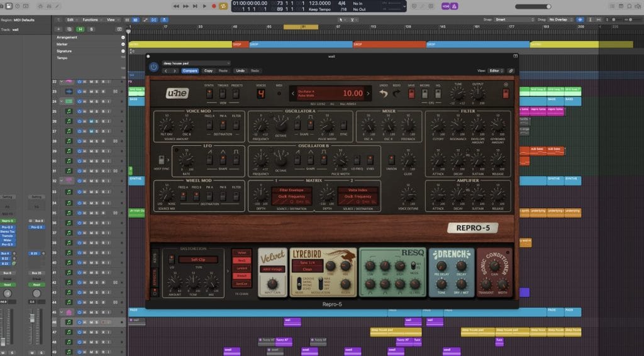This screenshot has height=356, width=644.
Task: Toggle the yellow Cycle mode button
Action: (x=223, y=6)
